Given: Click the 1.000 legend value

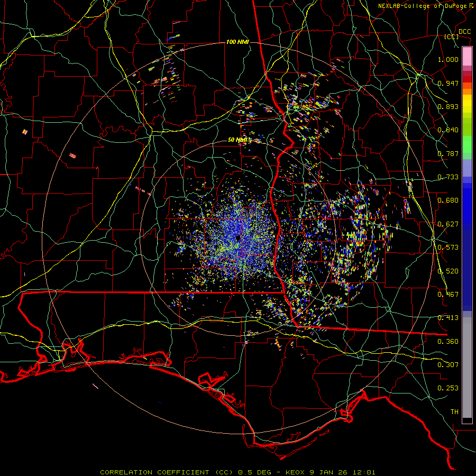Looking at the screenshot, I should [448, 59].
